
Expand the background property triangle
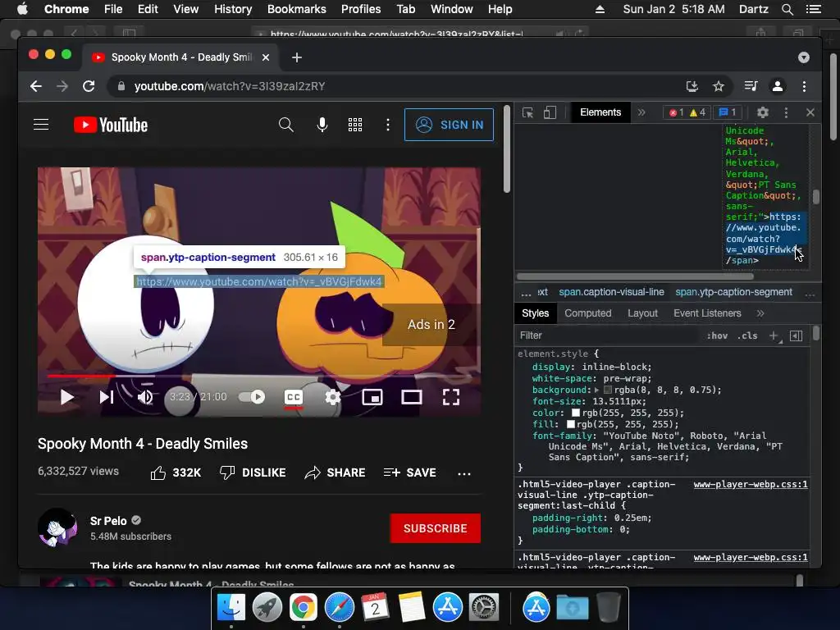pos(597,390)
